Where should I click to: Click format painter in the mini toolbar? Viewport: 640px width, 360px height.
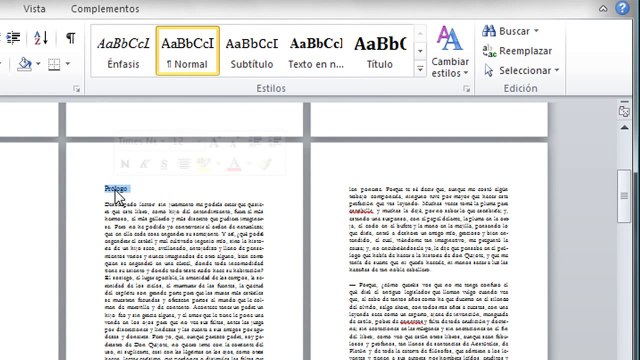point(265,164)
